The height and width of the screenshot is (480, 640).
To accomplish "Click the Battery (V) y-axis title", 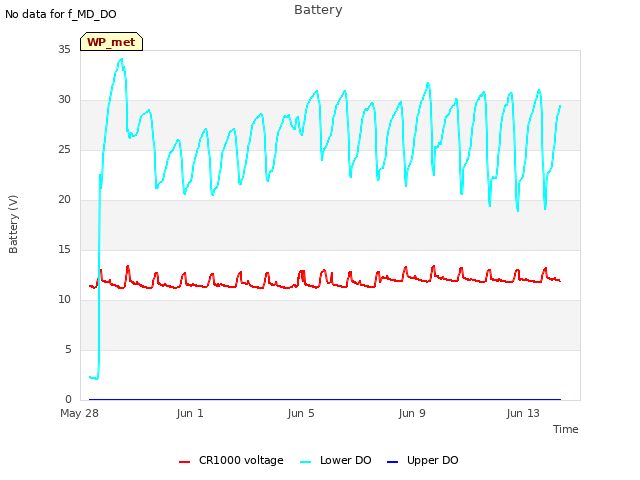I will tap(13, 224).
